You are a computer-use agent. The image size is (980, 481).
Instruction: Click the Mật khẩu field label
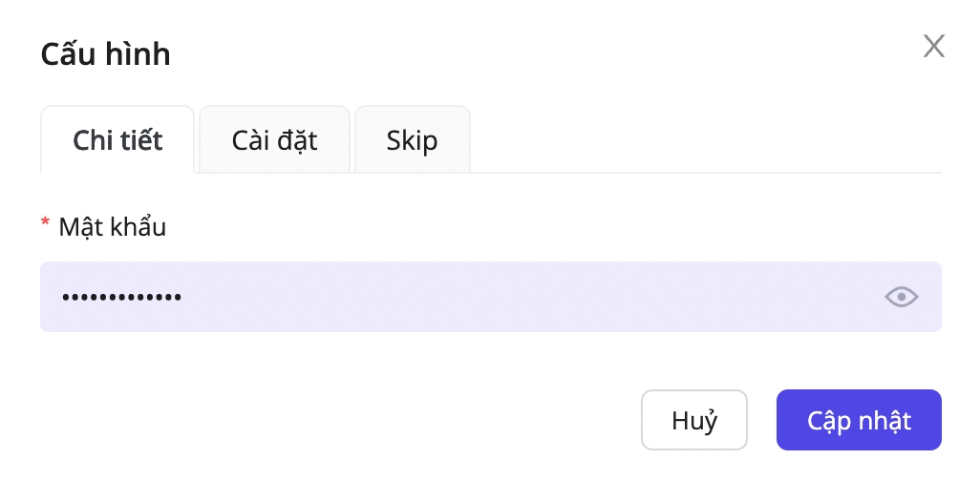pyautogui.click(x=112, y=226)
